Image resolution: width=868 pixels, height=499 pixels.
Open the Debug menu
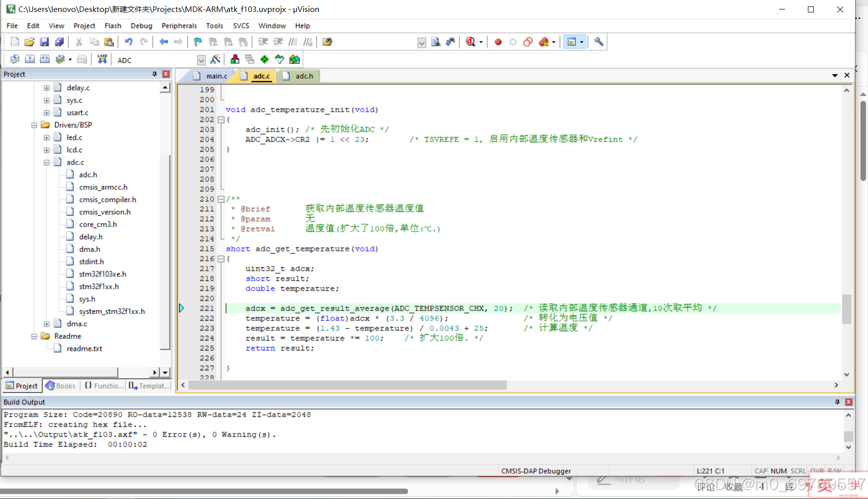pos(141,26)
